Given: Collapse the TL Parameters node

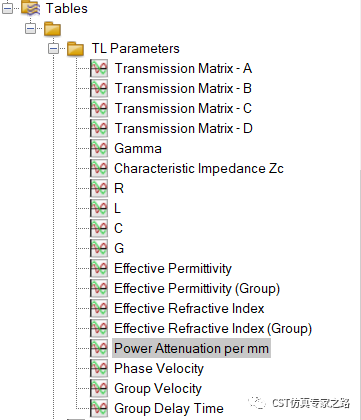Looking at the screenshot, I should 53,49.
